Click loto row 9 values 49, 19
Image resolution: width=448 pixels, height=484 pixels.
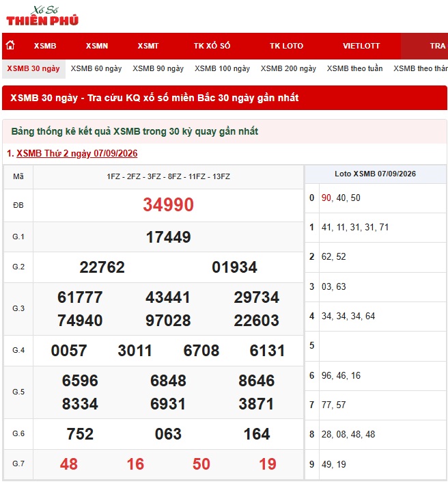point(334,465)
